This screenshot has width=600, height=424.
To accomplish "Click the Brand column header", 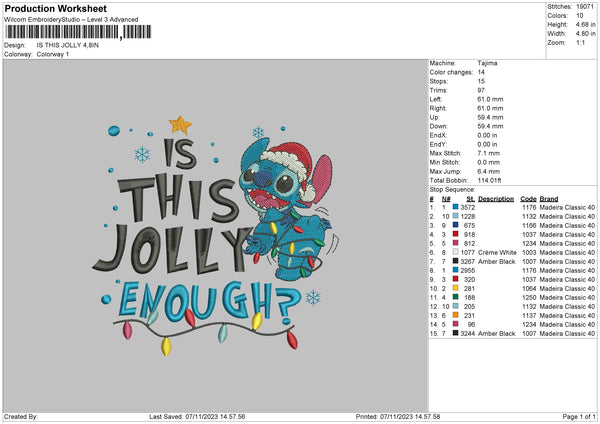I will coord(549,199).
